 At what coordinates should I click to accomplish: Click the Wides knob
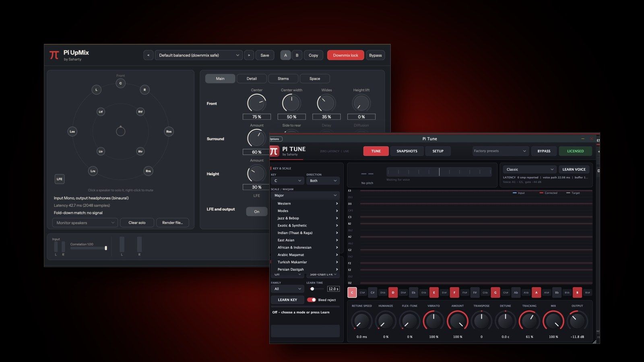coord(326,103)
